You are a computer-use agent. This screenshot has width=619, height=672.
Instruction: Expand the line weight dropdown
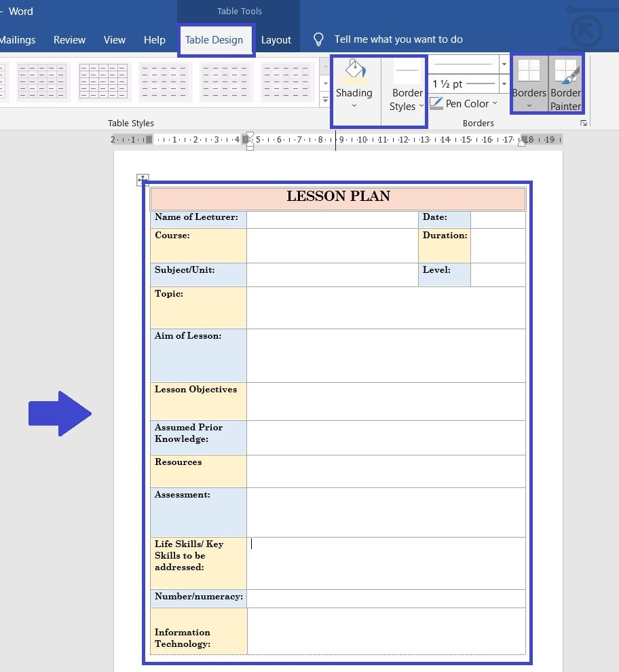(x=503, y=83)
